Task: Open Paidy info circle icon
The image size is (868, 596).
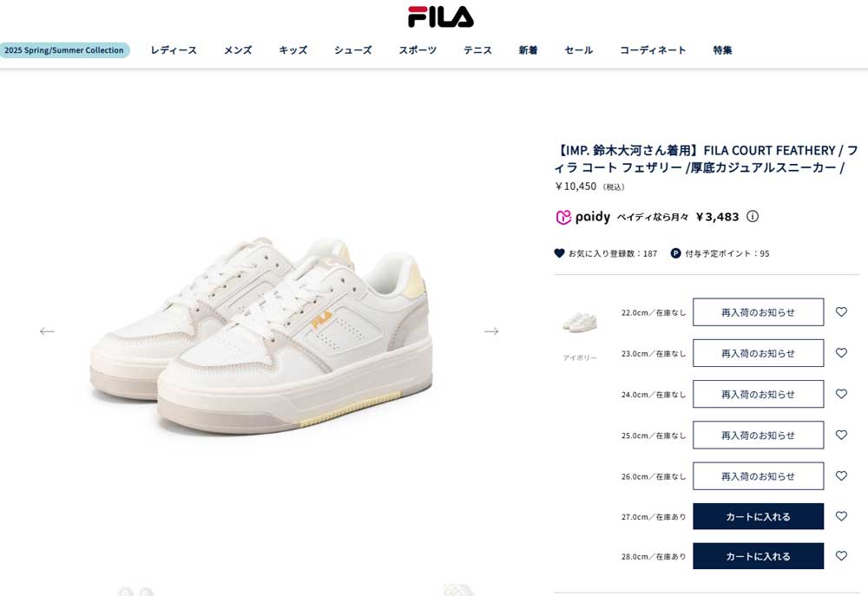Action: point(753,216)
